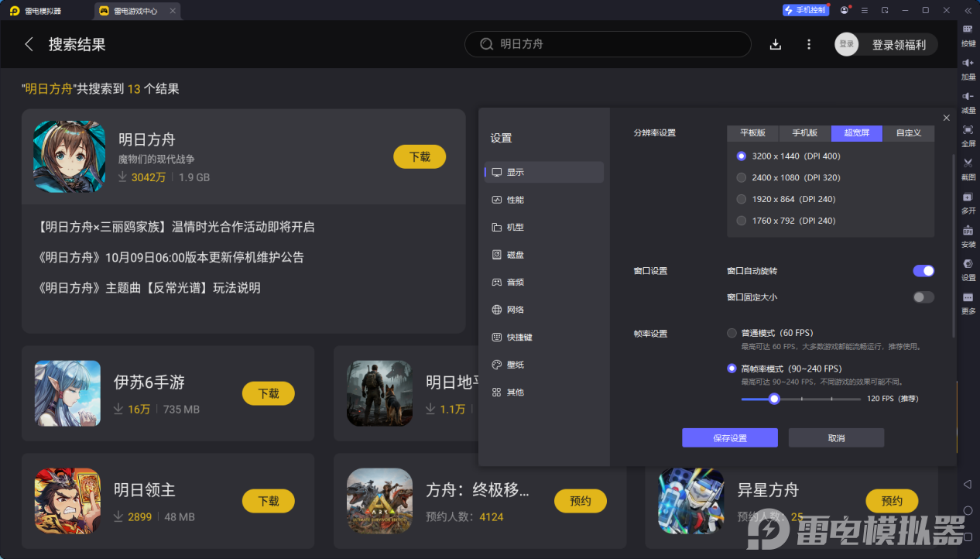Screen dimensions: 980x559
Task: Select 2400 x 1080 (DPI 320) resolution
Action: coord(742,177)
